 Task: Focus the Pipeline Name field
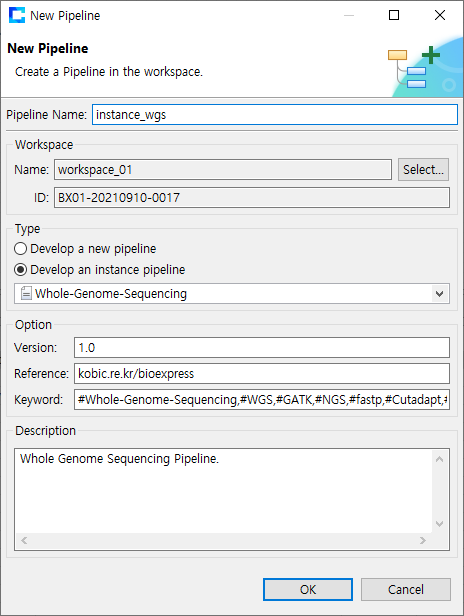275,115
